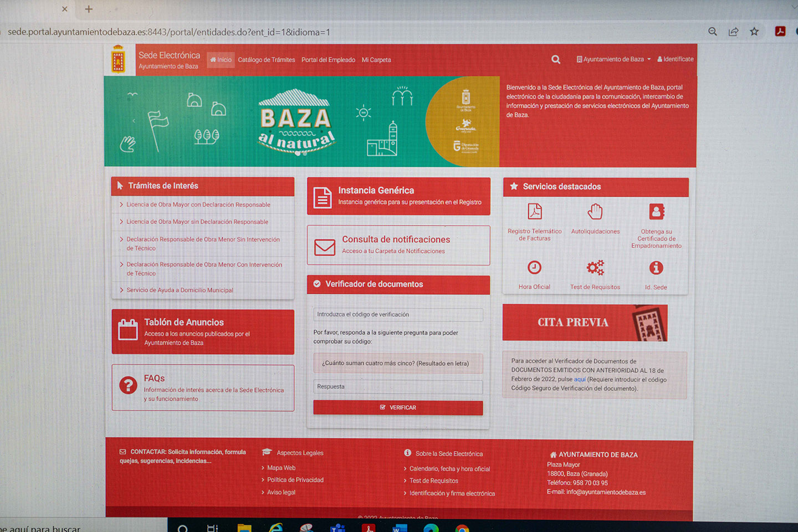The width and height of the screenshot is (798, 532).
Task: Click the verification code input field
Action: point(398,314)
